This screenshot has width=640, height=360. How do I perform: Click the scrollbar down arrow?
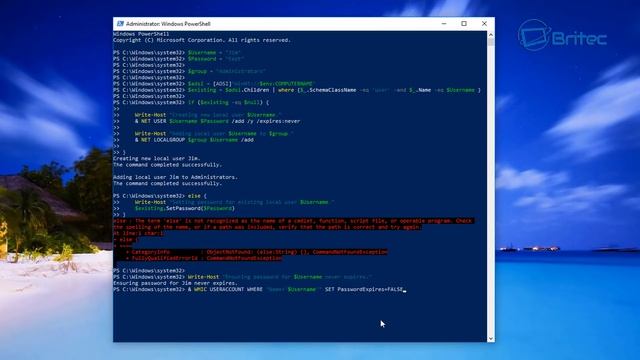point(491,338)
